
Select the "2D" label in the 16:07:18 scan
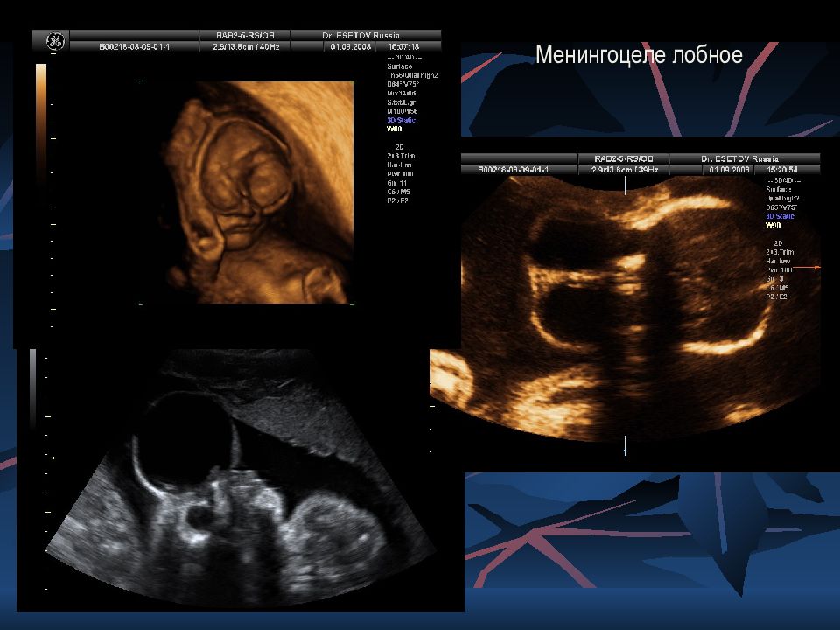pos(399,147)
